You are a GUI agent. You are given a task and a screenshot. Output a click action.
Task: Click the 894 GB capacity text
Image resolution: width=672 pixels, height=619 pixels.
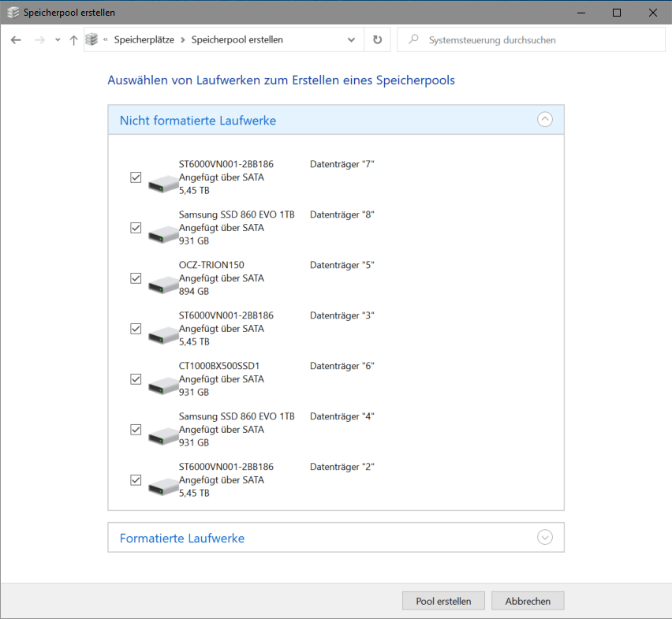(x=194, y=291)
